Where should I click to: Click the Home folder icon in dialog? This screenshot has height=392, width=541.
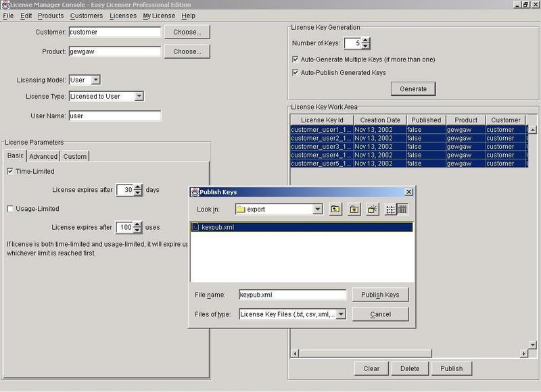click(x=354, y=210)
